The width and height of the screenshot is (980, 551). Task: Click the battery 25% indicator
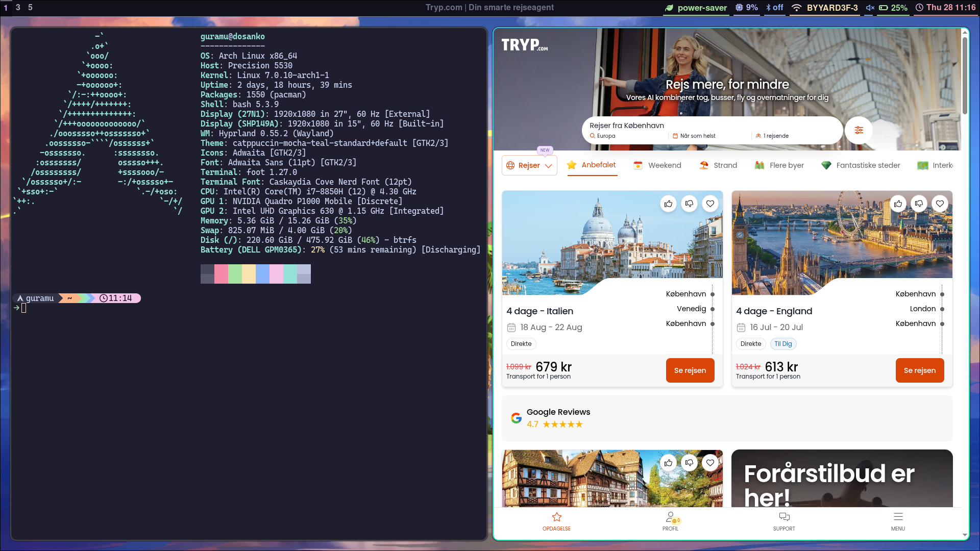click(893, 8)
